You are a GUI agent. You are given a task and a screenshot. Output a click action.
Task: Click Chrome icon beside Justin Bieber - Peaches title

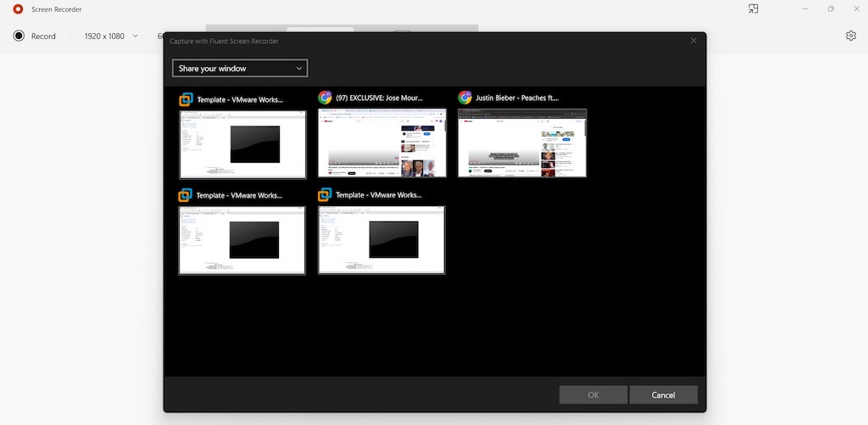click(x=465, y=98)
